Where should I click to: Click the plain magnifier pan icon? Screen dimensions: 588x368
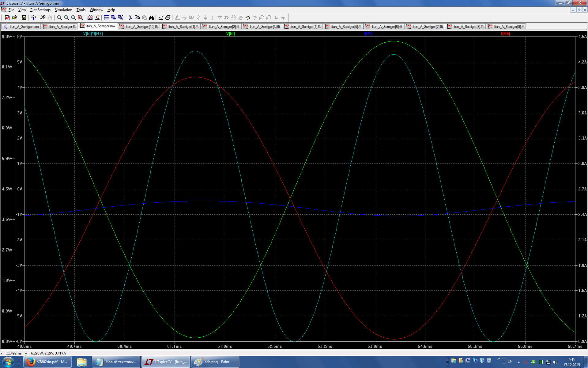point(66,18)
